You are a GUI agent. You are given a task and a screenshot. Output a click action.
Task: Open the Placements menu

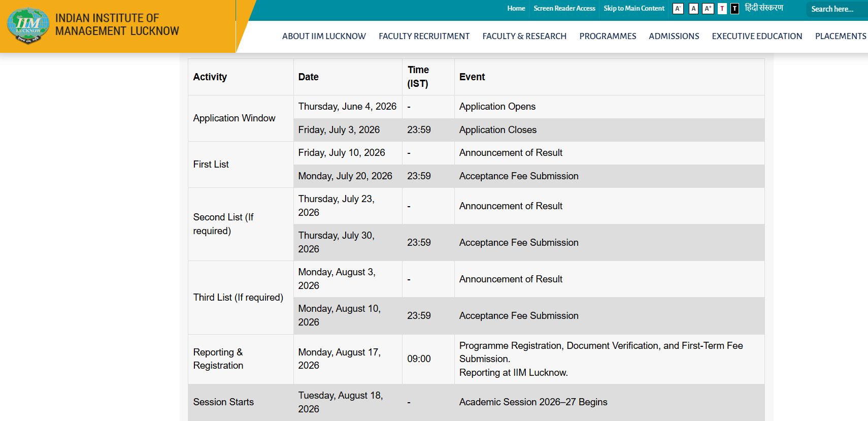[841, 36]
